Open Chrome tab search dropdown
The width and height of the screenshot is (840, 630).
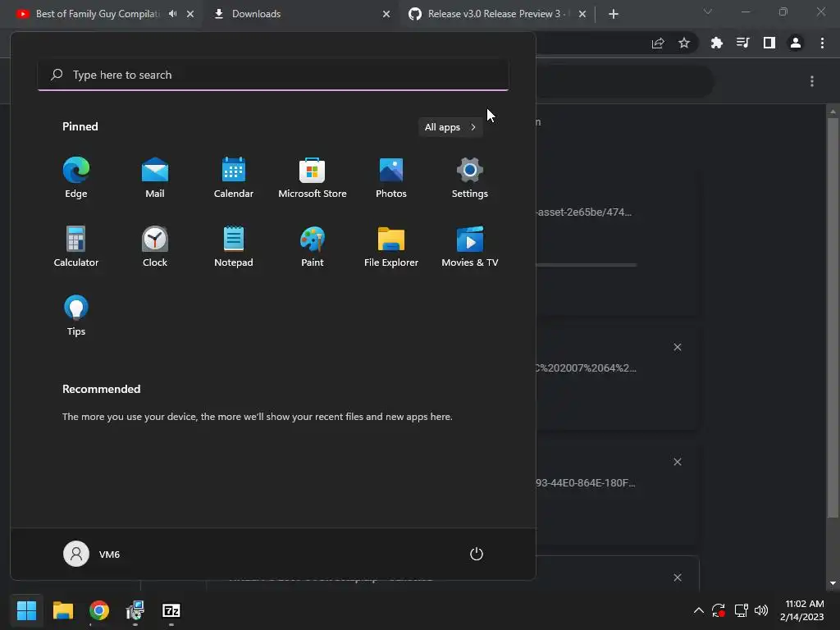[708, 11]
